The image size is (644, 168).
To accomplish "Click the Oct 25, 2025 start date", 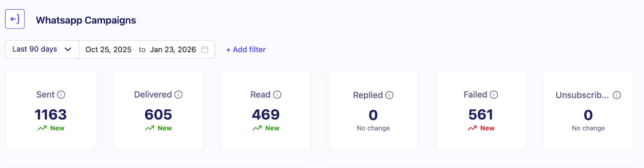I will (108, 50).
